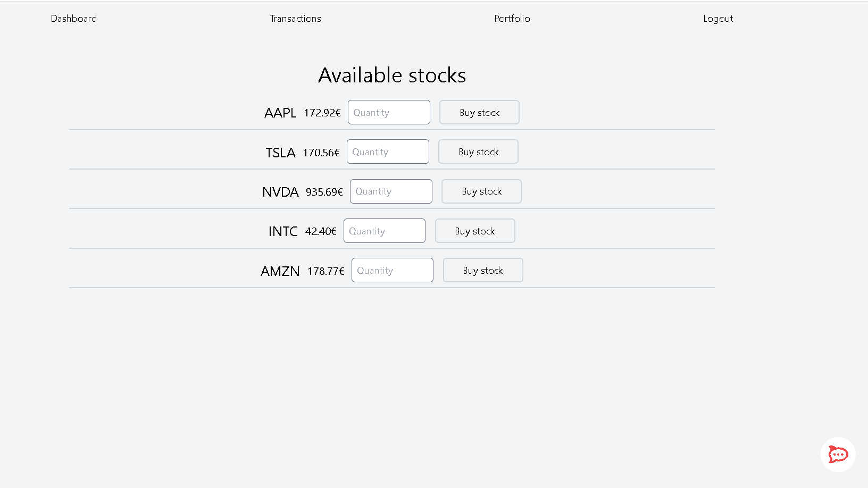Open the chat bubble widget

[838, 455]
